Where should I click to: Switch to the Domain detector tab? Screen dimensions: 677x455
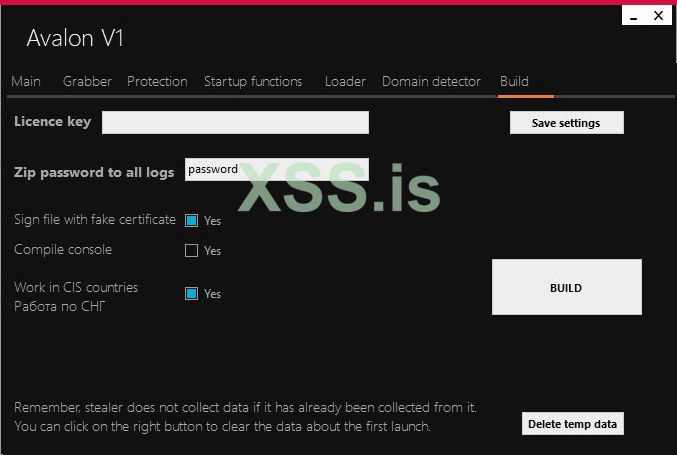coord(431,81)
